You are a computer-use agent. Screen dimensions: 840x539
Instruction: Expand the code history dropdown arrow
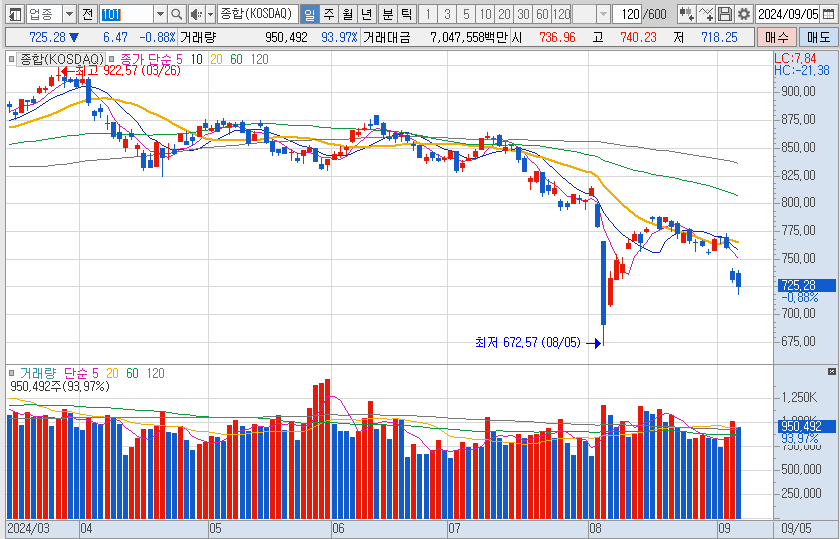[x=160, y=14]
